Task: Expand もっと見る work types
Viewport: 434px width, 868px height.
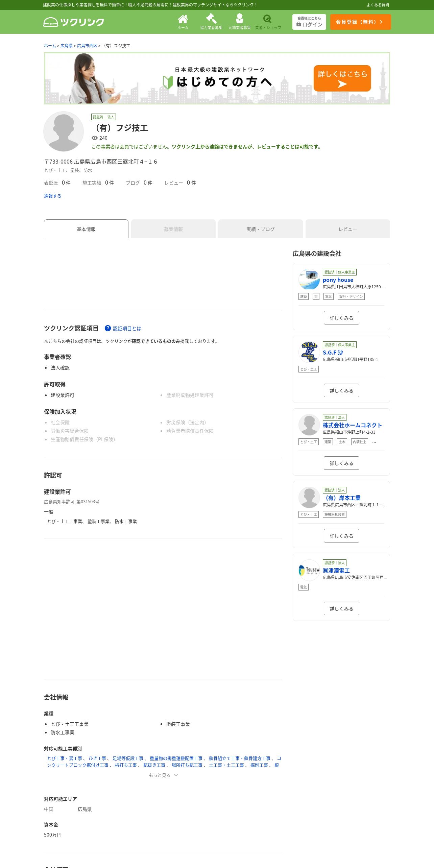Action: (x=163, y=775)
